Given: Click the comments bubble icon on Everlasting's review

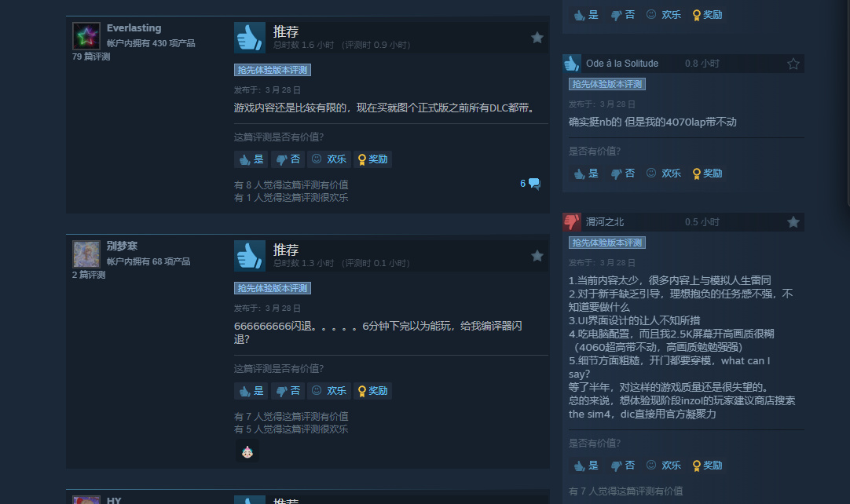Looking at the screenshot, I should pos(534,184).
